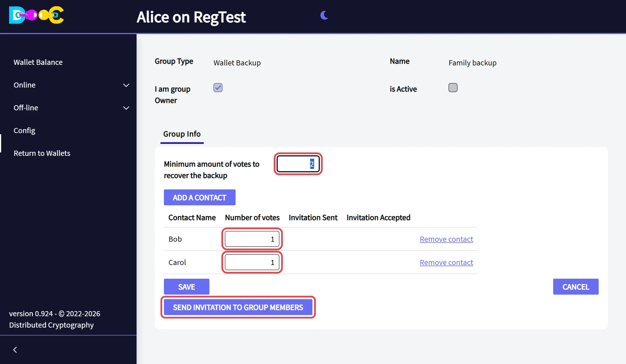Image resolution: width=626 pixels, height=364 pixels.
Task: Open Config in sidebar
Action: (x=24, y=131)
